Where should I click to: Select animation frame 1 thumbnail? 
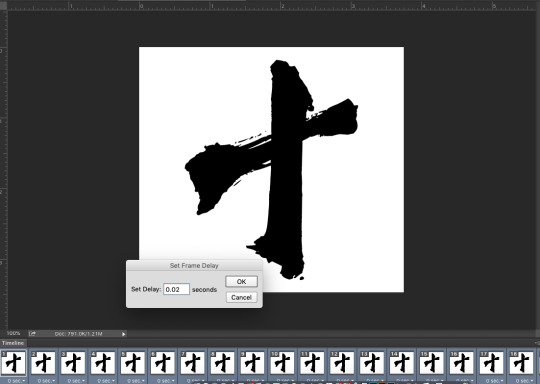[13, 363]
